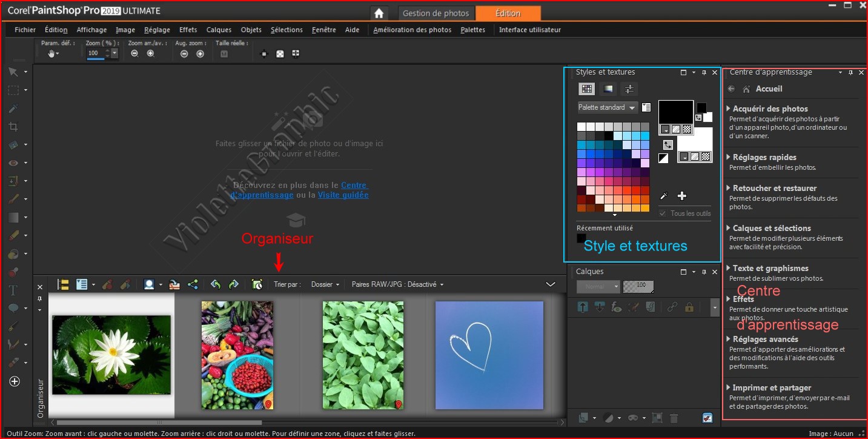The image size is (868, 439).
Task: Open the Calques menu
Action: click(219, 30)
